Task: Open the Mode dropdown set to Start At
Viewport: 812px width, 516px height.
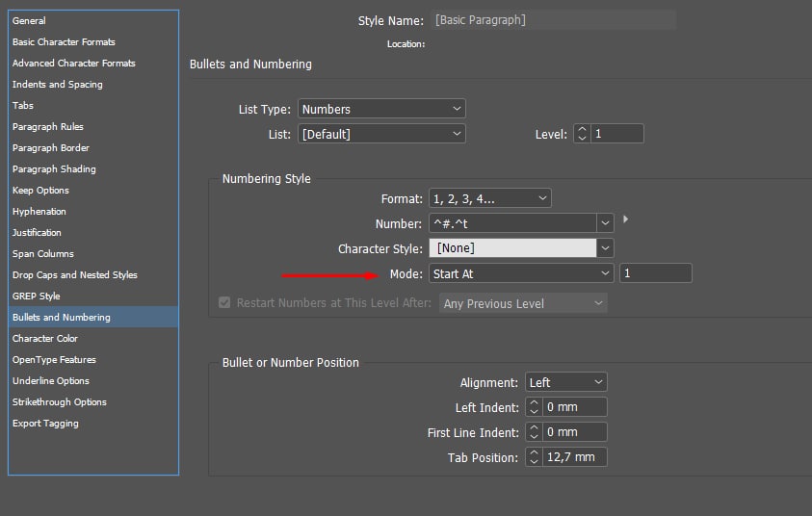Action: coord(521,274)
